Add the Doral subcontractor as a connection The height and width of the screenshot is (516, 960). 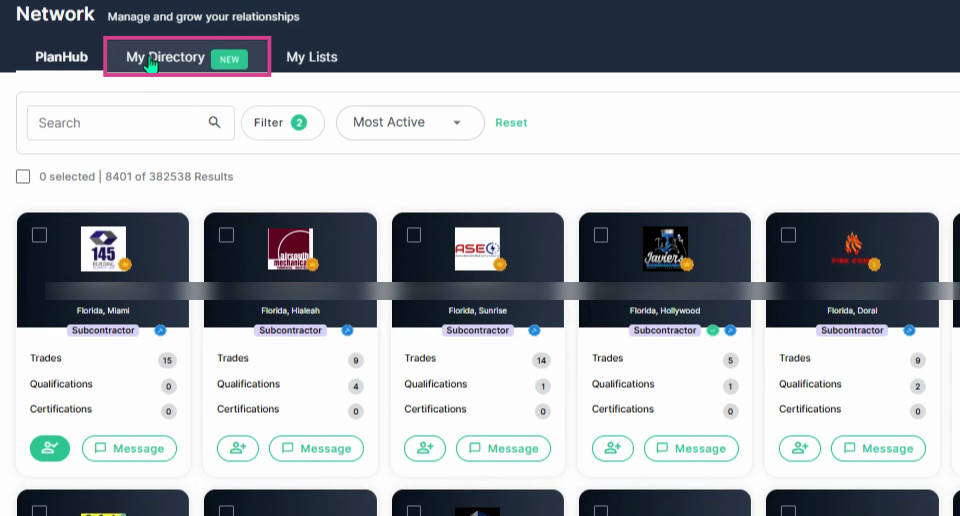click(x=800, y=448)
